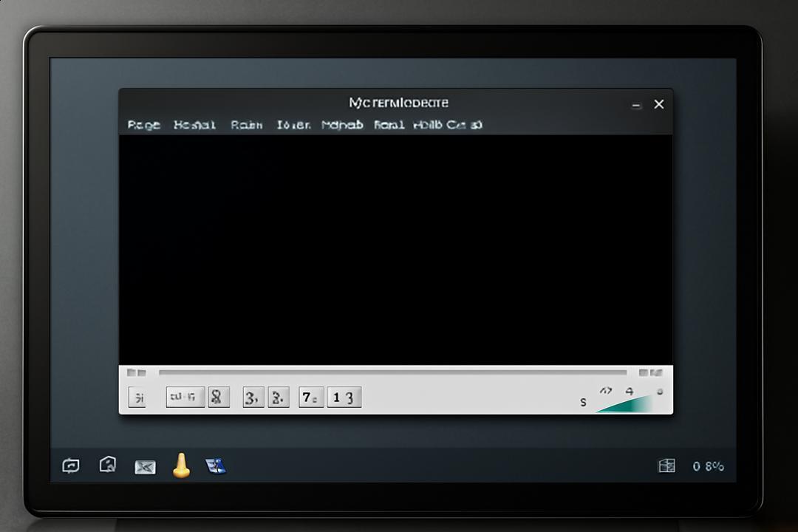Click the control button labeled "1 3"
Screen dimensions: 798x532
pos(344,397)
